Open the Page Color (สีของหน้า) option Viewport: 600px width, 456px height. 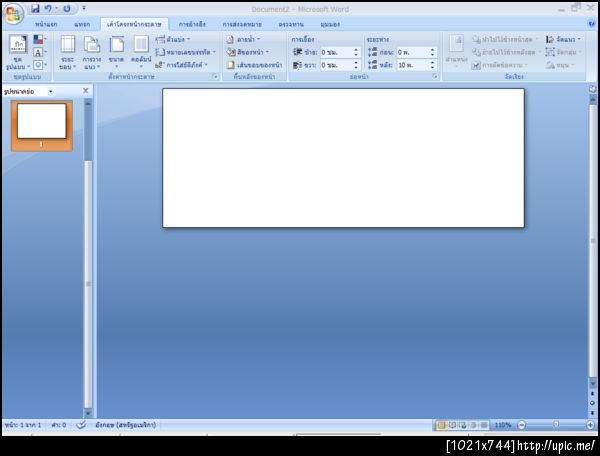pyautogui.click(x=248, y=52)
